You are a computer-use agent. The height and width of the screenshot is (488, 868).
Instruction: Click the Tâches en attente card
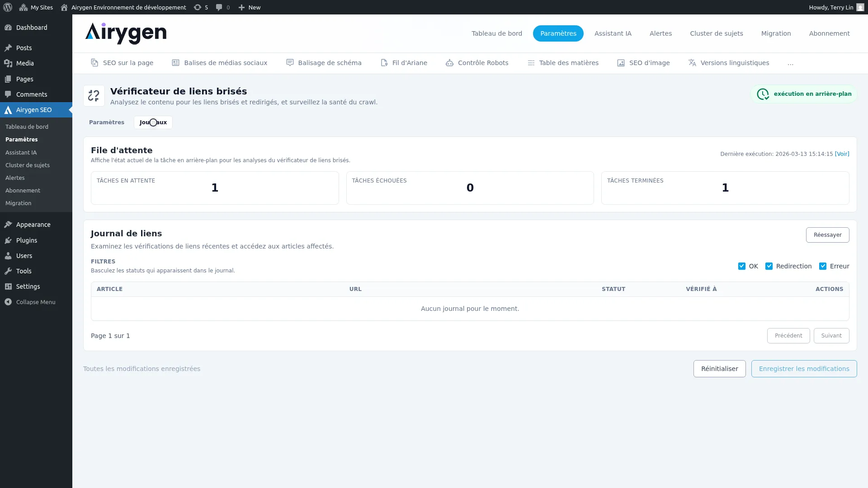215,188
